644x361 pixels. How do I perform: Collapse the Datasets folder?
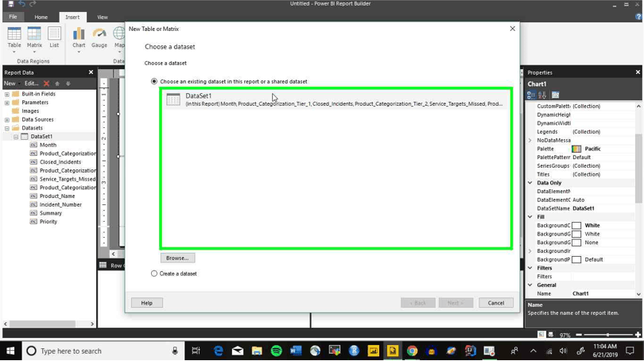(x=7, y=128)
